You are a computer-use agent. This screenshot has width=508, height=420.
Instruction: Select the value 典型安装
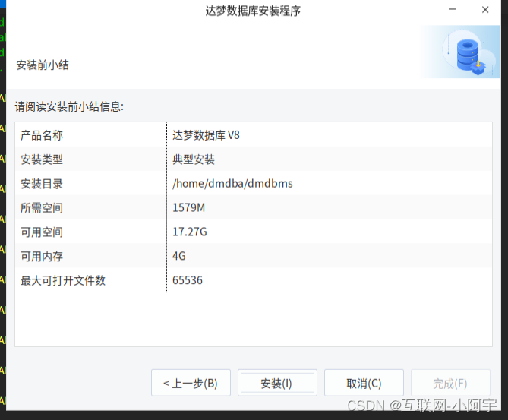(x=194, y=159)
